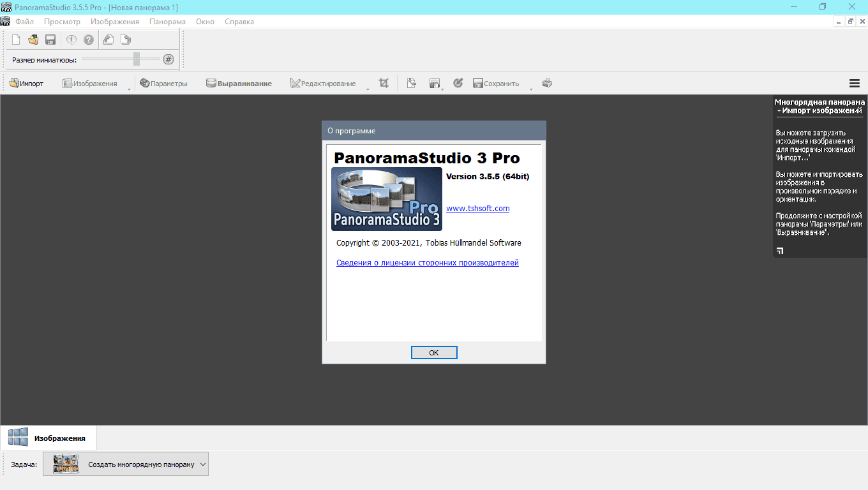Open the www.tshsoft.com link
Image resolution: width=868 pixels, height=490 pixels.
(x=477, y=209)
